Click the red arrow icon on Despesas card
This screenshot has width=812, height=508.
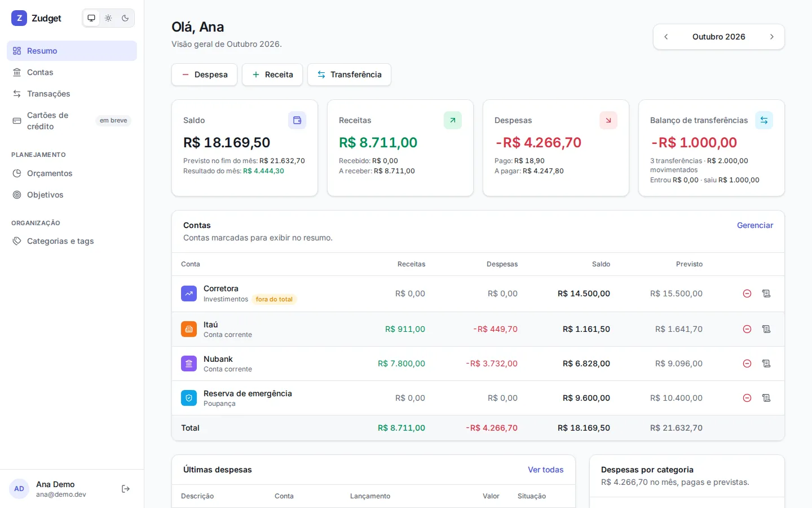click(x=608, y=120)
